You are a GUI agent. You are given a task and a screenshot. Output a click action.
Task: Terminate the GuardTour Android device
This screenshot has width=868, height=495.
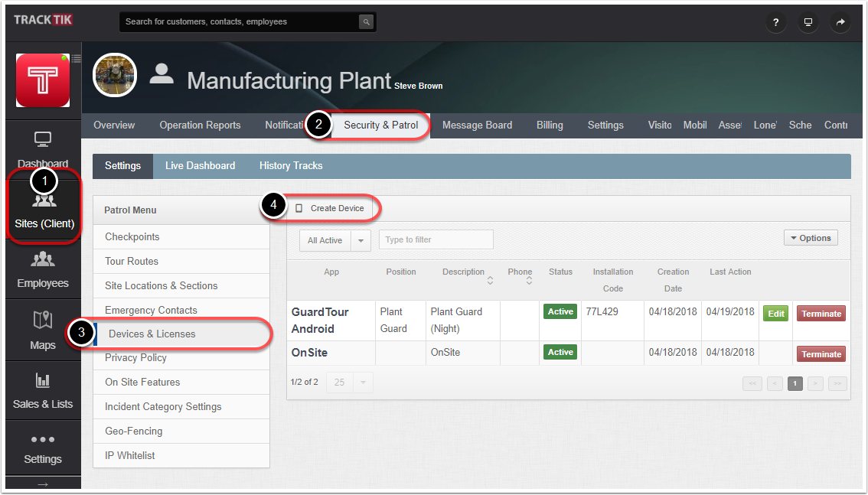point(821,314)
